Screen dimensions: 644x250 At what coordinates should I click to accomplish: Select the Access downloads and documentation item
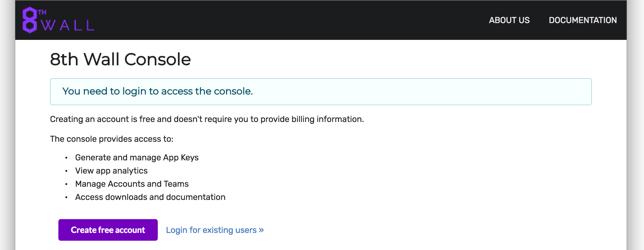coord(150,197)
